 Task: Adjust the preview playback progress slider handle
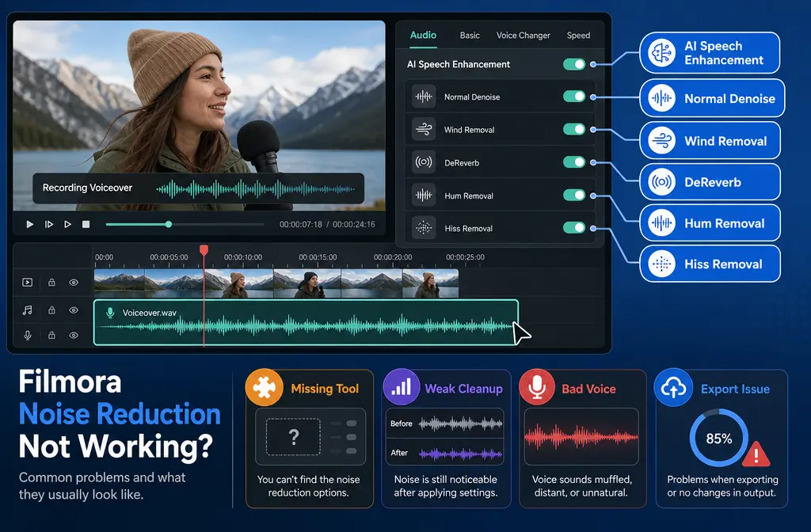169,224
